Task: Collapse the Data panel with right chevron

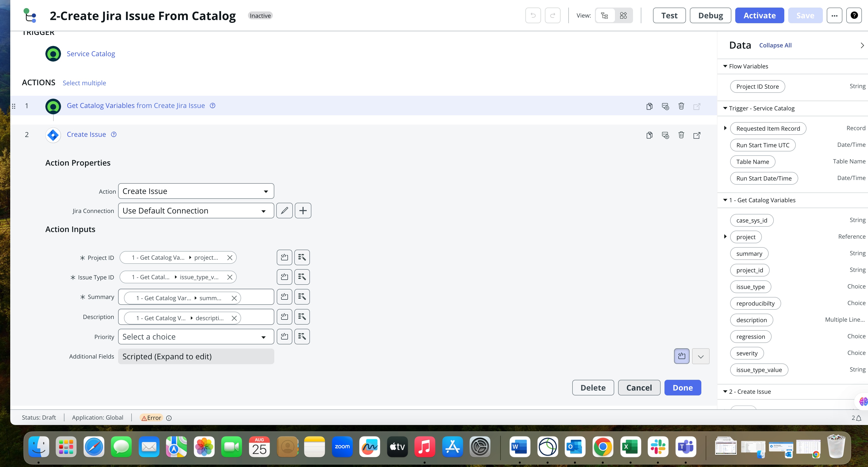Action: tap(862, 45)
